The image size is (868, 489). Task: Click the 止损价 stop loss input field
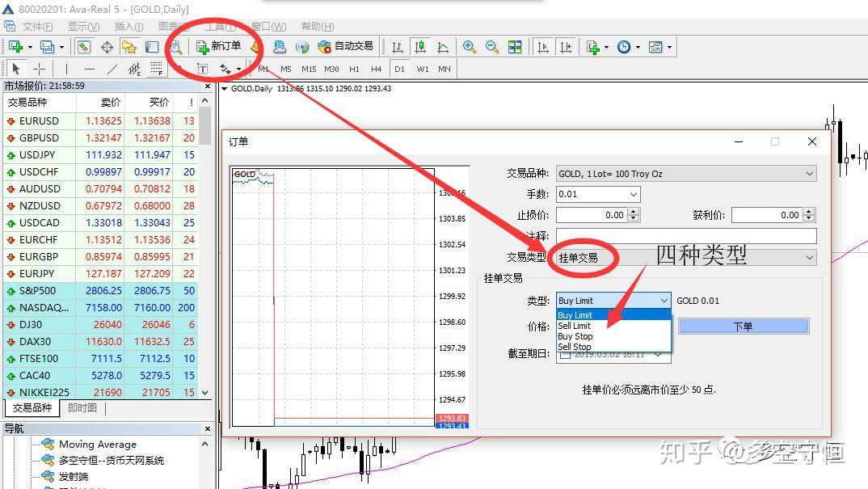pos(592,215)
